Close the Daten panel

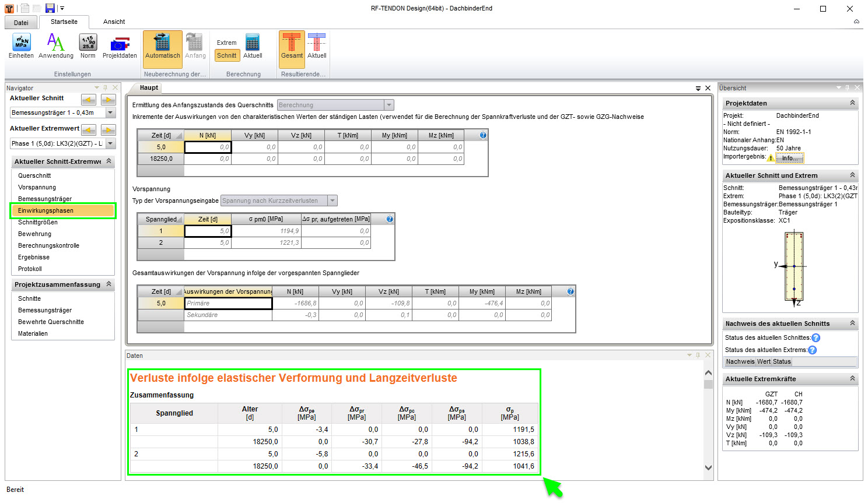point(708,356)
